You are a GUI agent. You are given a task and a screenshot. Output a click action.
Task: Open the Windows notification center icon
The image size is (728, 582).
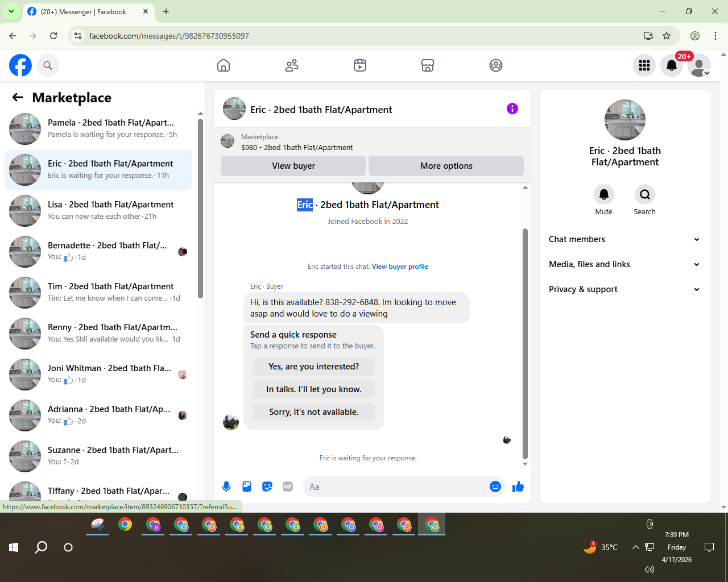pyautogui.click(x=709, y=547)
